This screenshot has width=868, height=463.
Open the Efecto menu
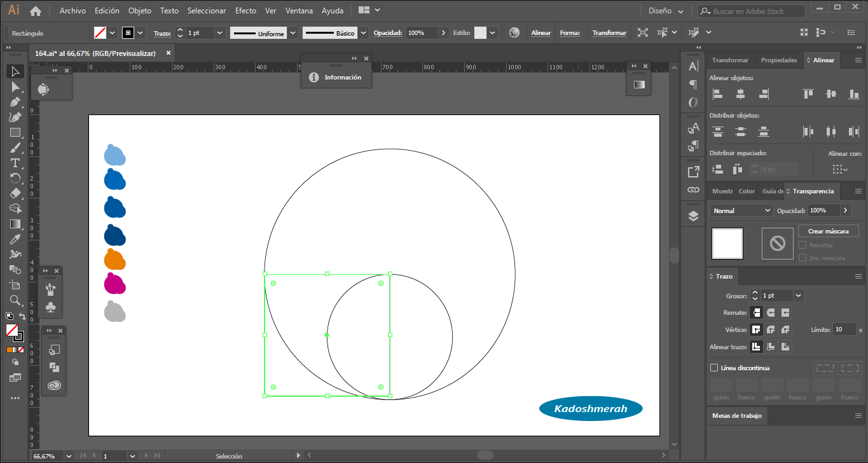coord(245,11)
